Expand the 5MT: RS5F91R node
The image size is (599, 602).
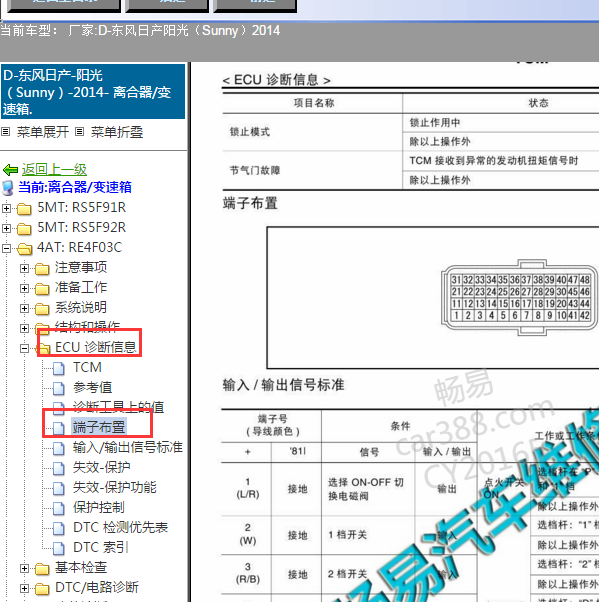[6, 208]
